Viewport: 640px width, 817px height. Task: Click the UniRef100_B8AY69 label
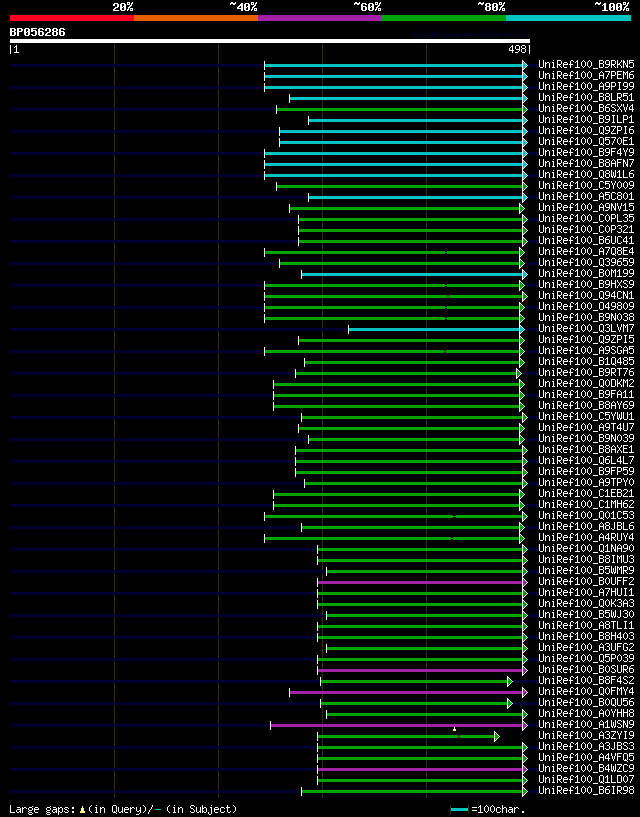(x=586, y=405)
